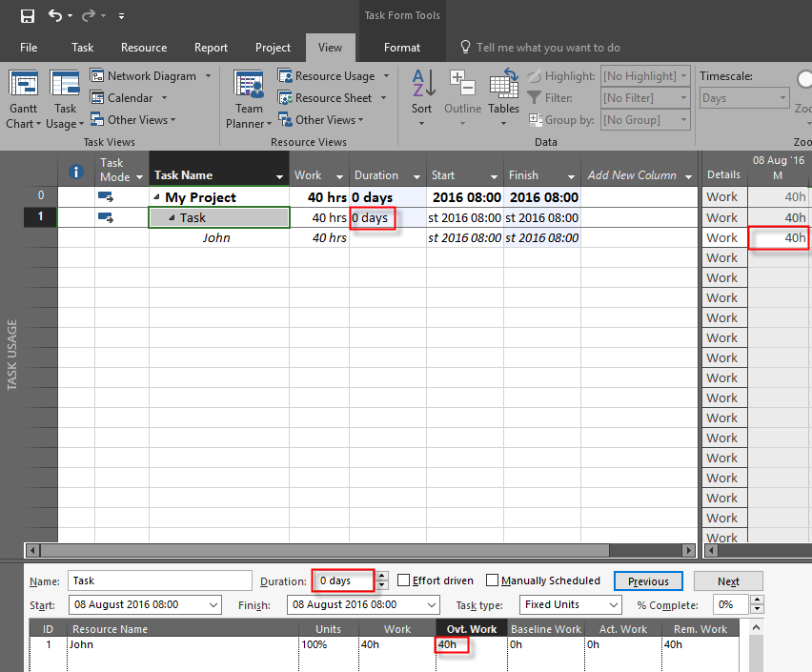Click the Save icon in title bar
This screenshot has height=672, width=812.
27,15
